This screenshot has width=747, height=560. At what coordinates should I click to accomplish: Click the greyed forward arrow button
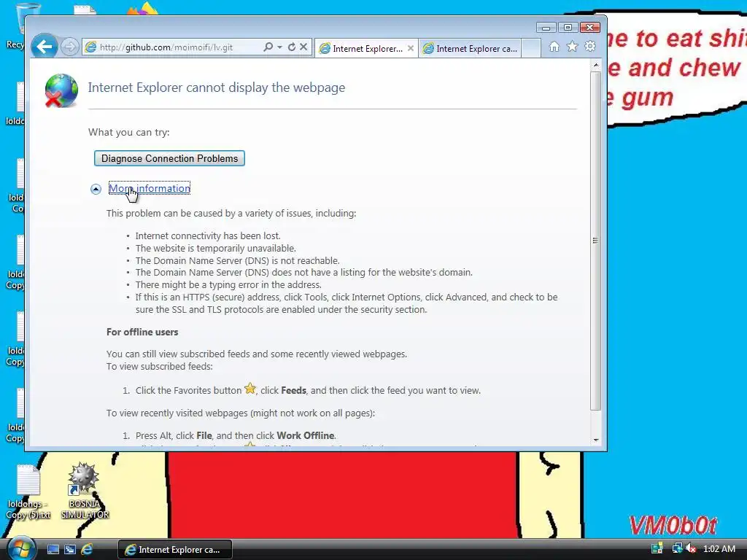70,47
